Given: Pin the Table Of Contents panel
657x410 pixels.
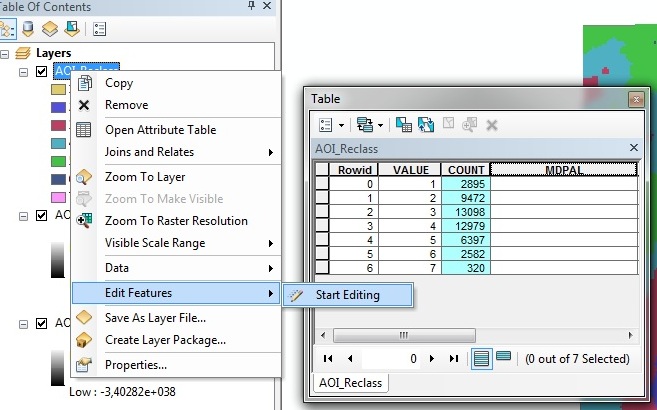Looking at the screenshot, I should (x=251, y=6).
